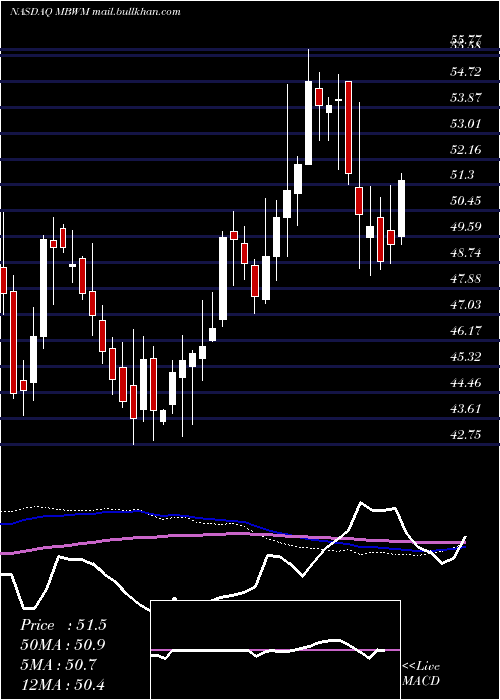Click the 12MA : 50.4 readout
This screenshot has height=700, width=500.
(63, 684)
